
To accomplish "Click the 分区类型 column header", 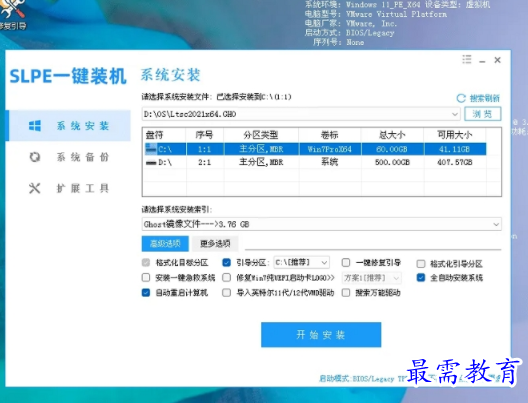I will pos(261,135).
